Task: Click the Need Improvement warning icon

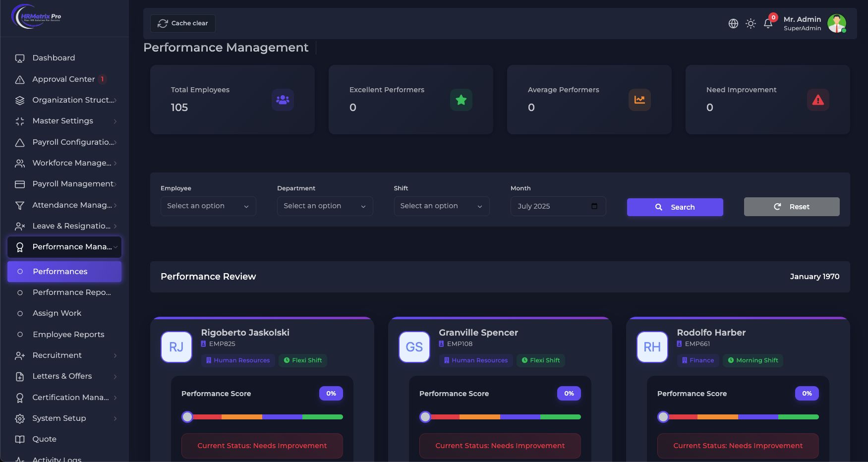Action: pyautogui.click(x=818, y=100)
